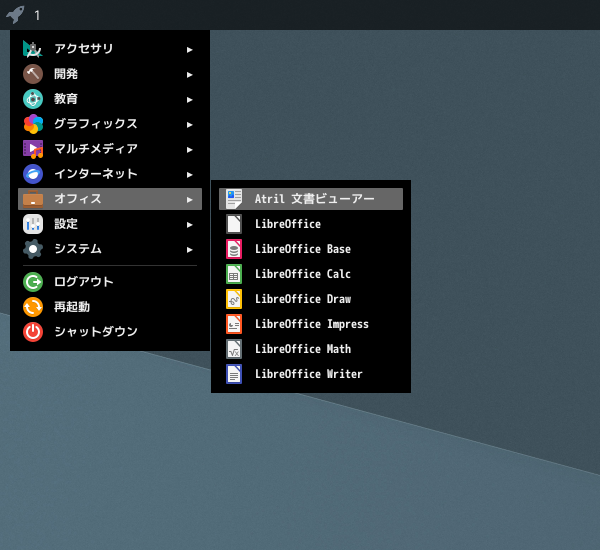The height and width of the screenshot is (550, 600).
Task: Expand the 開発 submenu arrow
Action: pyautogui.click(x=189, y=75)
